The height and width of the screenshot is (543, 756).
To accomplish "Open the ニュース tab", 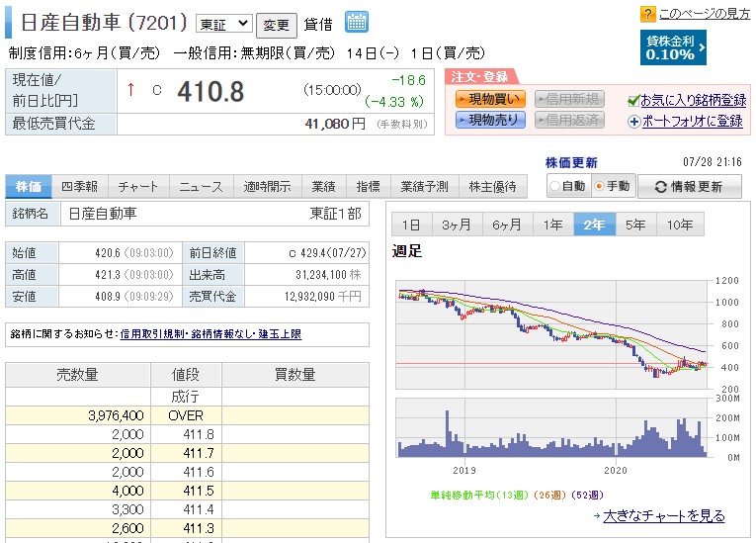I will pyautogui.click(x=201, y=187).
